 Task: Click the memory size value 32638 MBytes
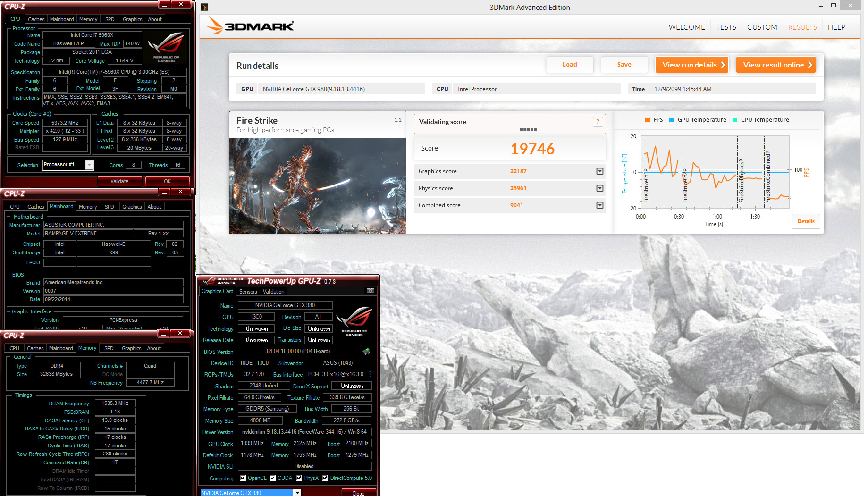click(57, 374)
